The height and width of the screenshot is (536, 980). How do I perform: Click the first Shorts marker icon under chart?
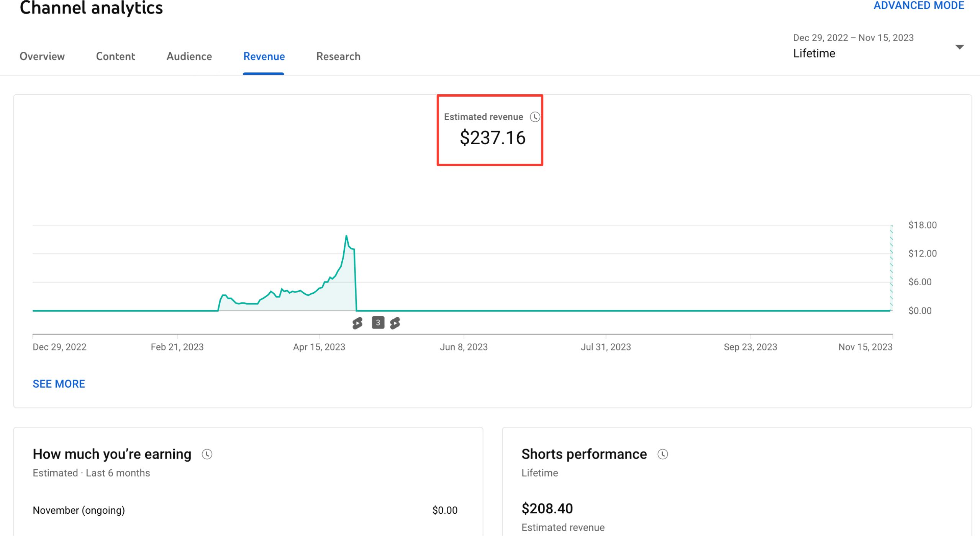click(x=357, y=323)
